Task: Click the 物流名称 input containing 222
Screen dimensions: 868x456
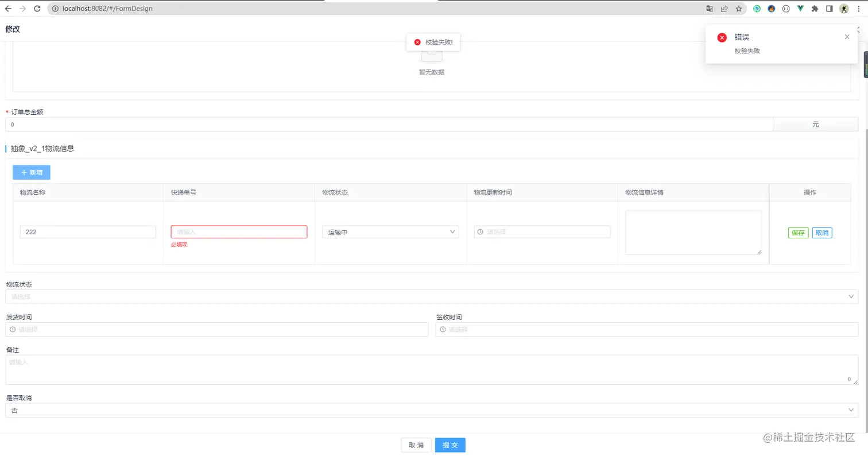Action: click(x=88, y=232)
